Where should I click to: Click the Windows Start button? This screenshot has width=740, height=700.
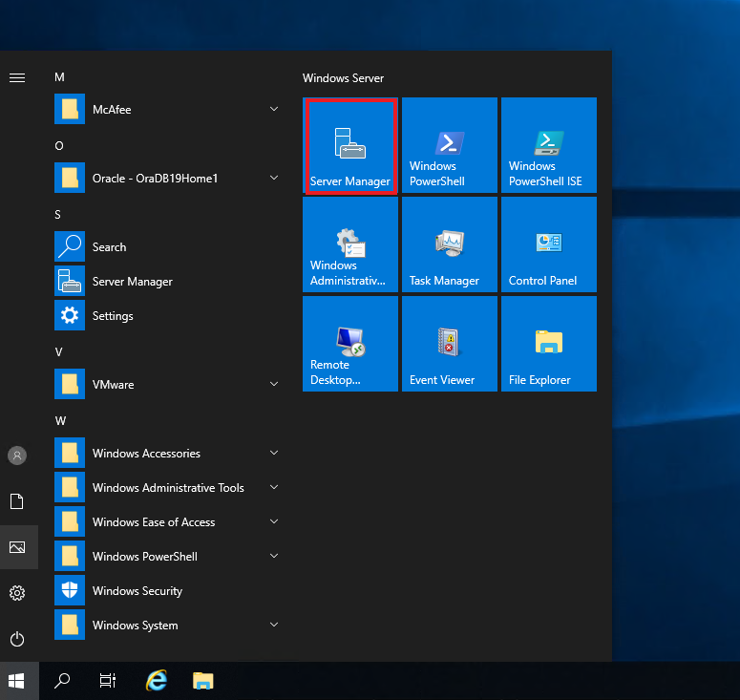coord(17,681)
